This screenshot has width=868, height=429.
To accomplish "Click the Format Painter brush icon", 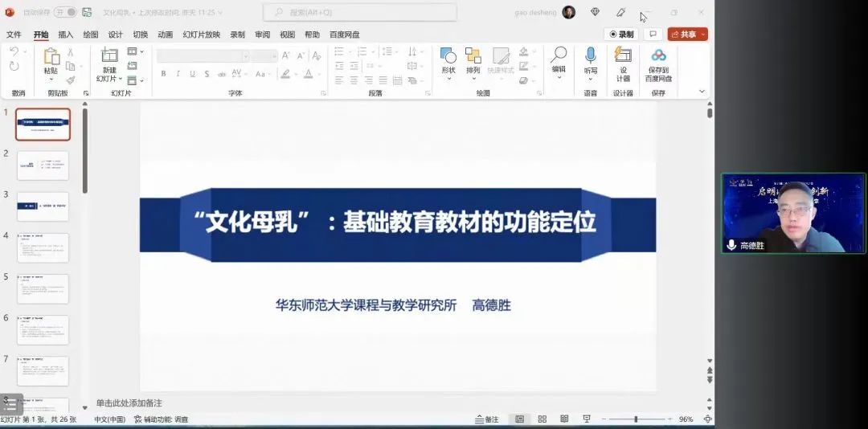I will 70,80.
